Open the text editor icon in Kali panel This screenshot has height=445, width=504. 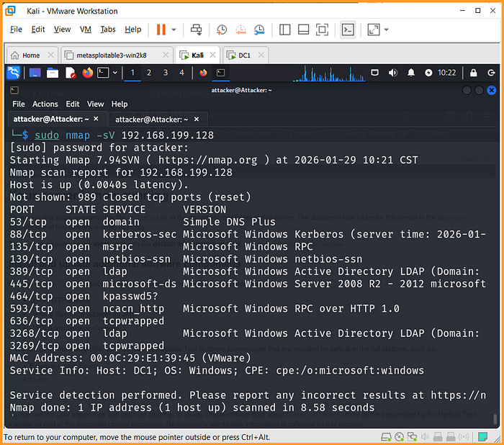click(x=70, y=73)
